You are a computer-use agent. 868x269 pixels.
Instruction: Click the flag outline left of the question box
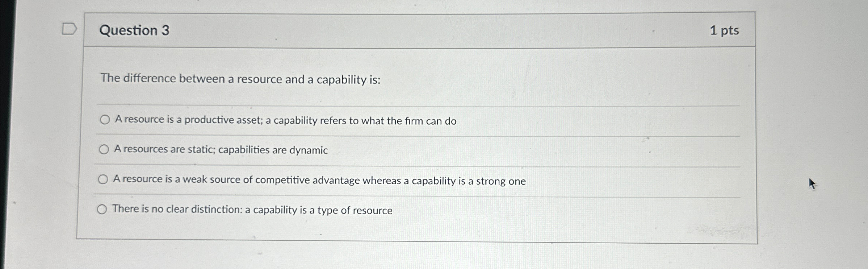coord(69,29)
